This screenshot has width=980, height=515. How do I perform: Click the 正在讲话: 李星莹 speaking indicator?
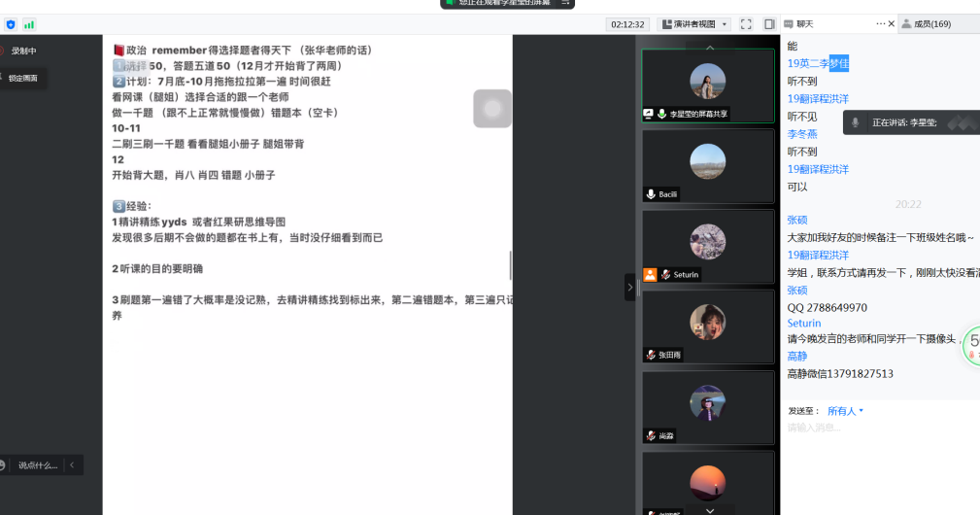pos(911,122)
